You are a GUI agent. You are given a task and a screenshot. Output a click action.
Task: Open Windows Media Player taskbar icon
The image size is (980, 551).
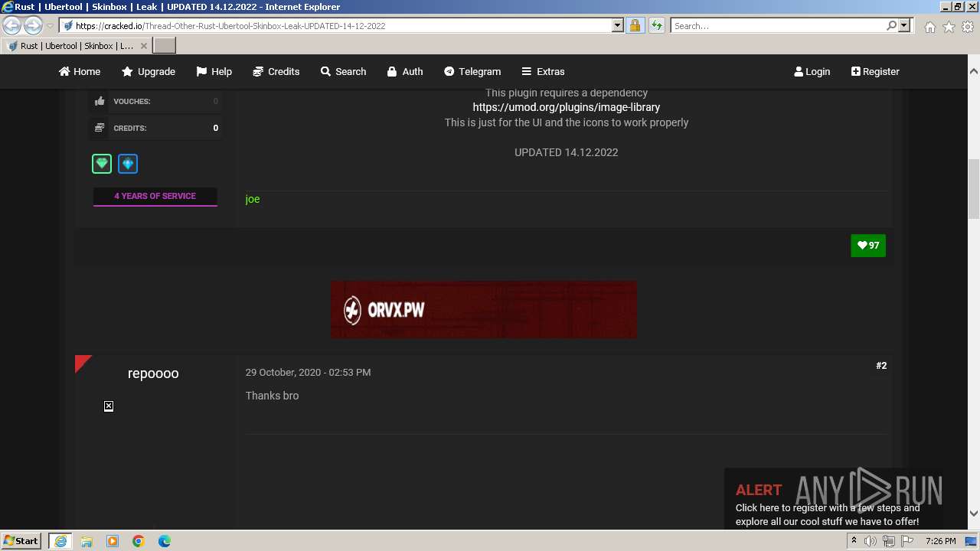(113, 541)
